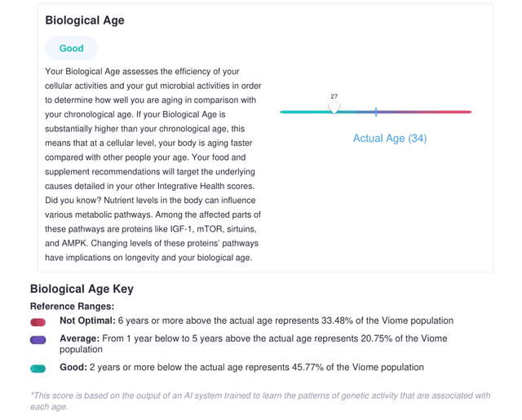Click the Good status badge
This screenshot has height=420, width=522.
pyautogui.click(x=72, y=48)
